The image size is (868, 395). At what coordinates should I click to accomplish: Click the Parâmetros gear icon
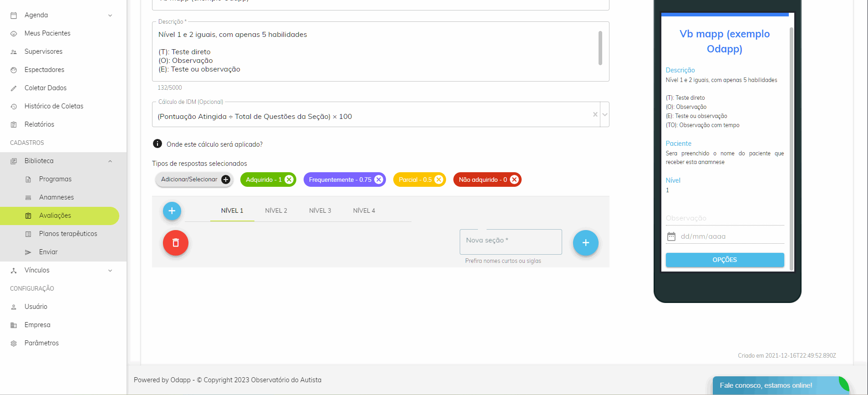(14, 344)
